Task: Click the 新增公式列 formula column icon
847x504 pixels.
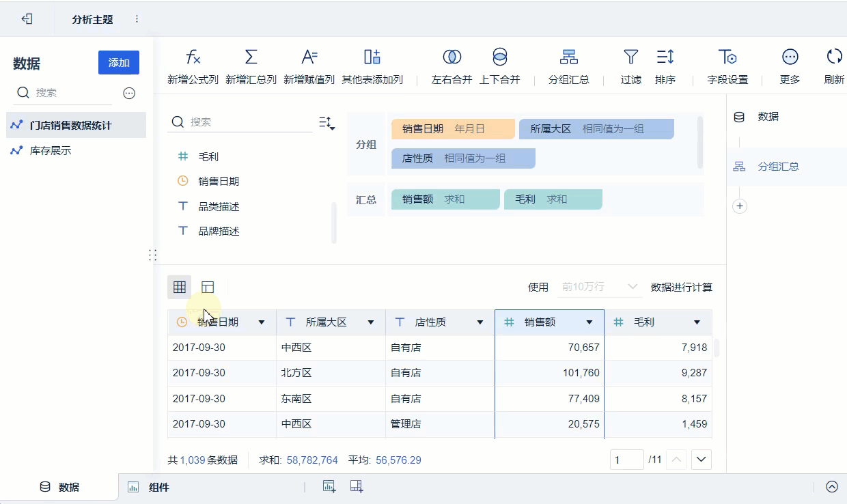Action: pos(193,57)
